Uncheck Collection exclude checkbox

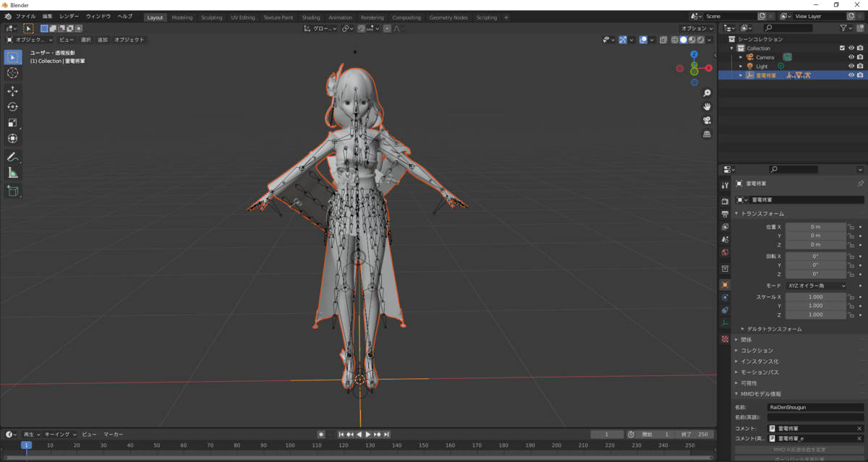(x=842, y=48)
